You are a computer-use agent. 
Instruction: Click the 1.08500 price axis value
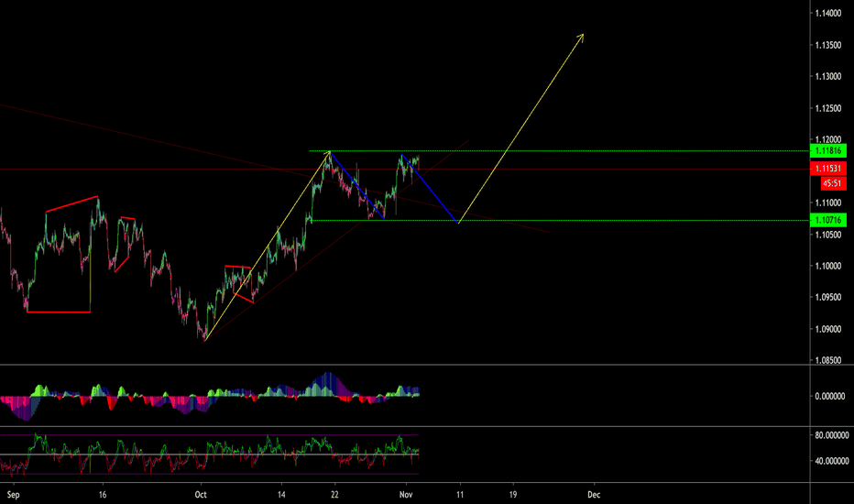(827, 360)
